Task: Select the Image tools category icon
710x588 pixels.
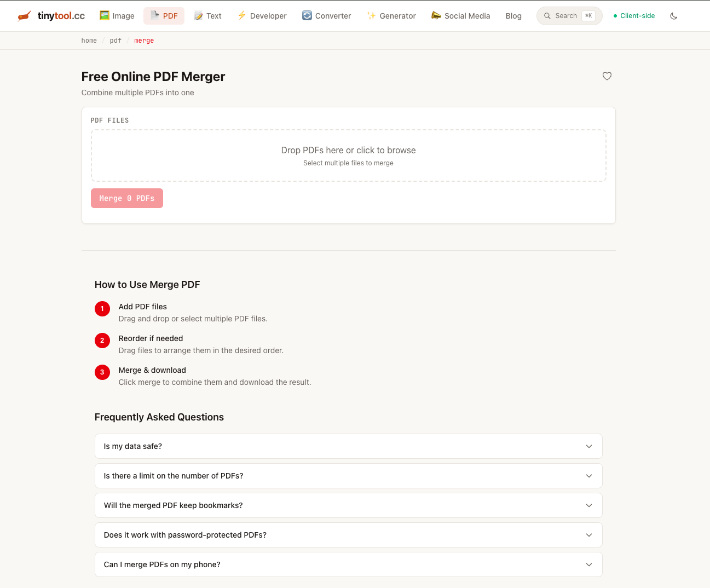Action: tap(103, 15)
